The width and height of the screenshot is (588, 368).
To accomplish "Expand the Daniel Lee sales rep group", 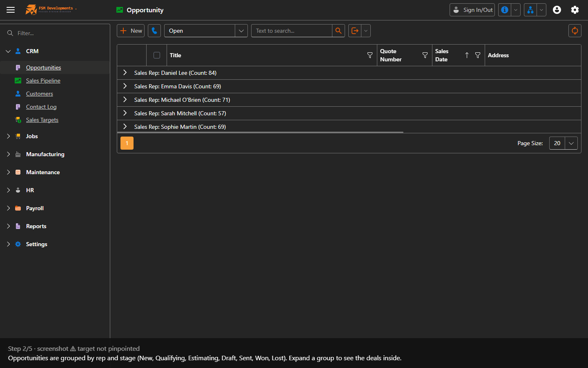I will click(125, 73).
